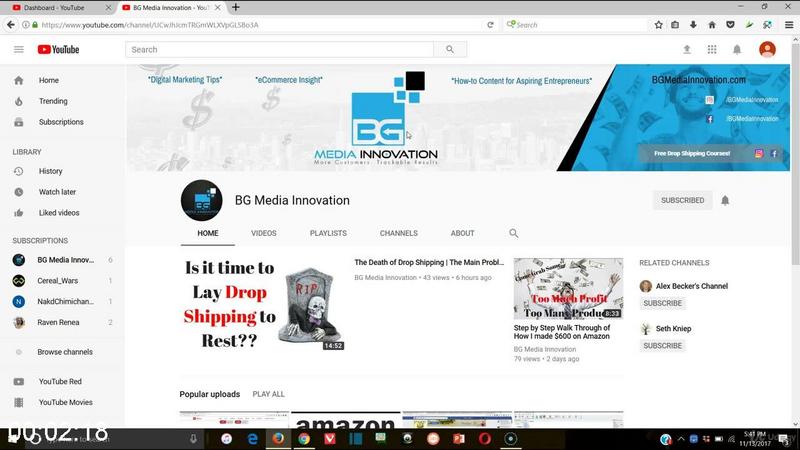The image size is (800, 450).
Task: Toggle the channel notification bell beside Subscribed
Action: pos(725,201)
